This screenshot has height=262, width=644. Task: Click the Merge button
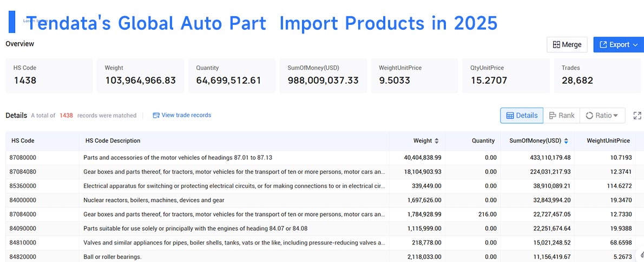567,45
